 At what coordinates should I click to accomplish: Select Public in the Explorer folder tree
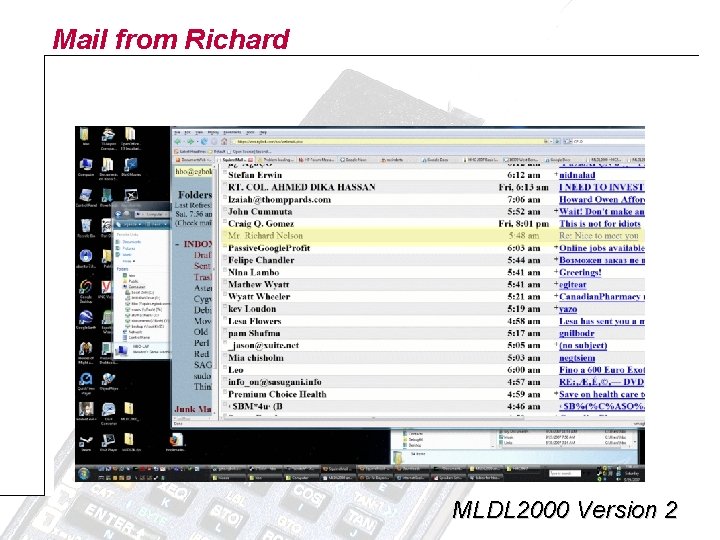[130, 281]
